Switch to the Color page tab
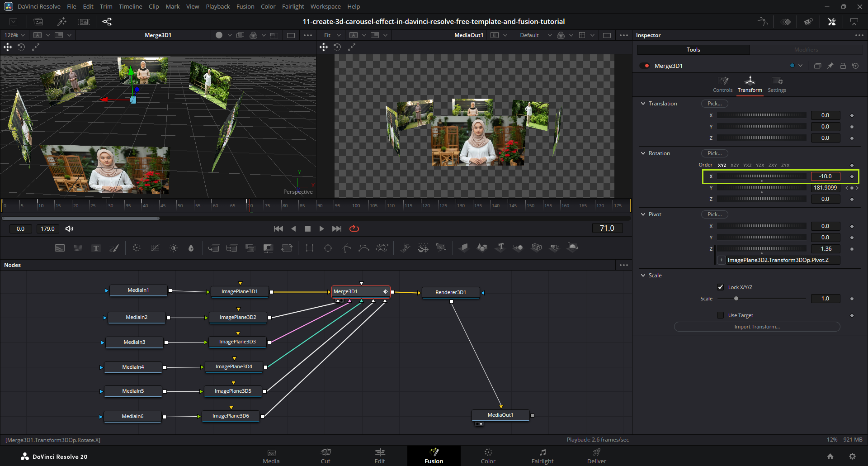The width and height of the screenshot is (868, 466). pos(488,456)
